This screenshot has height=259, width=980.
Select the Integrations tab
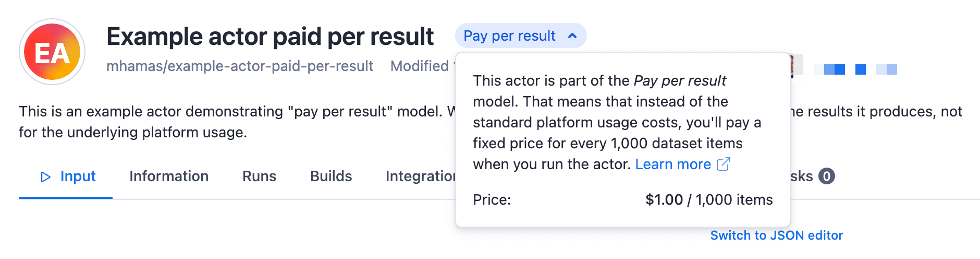pos(420,176)
